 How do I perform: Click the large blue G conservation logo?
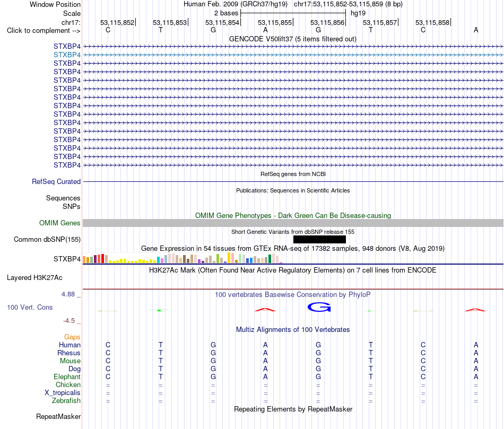319,307
